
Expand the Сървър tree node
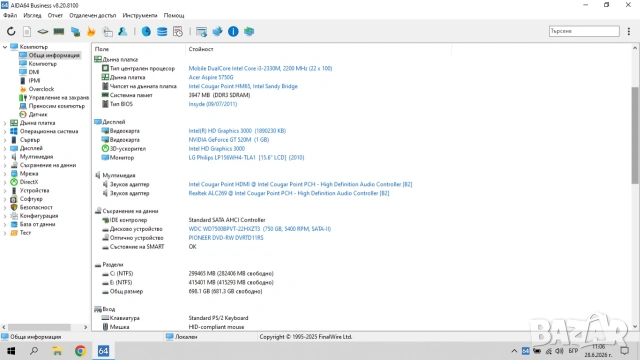pyautogui.click(x=5, y=140)
